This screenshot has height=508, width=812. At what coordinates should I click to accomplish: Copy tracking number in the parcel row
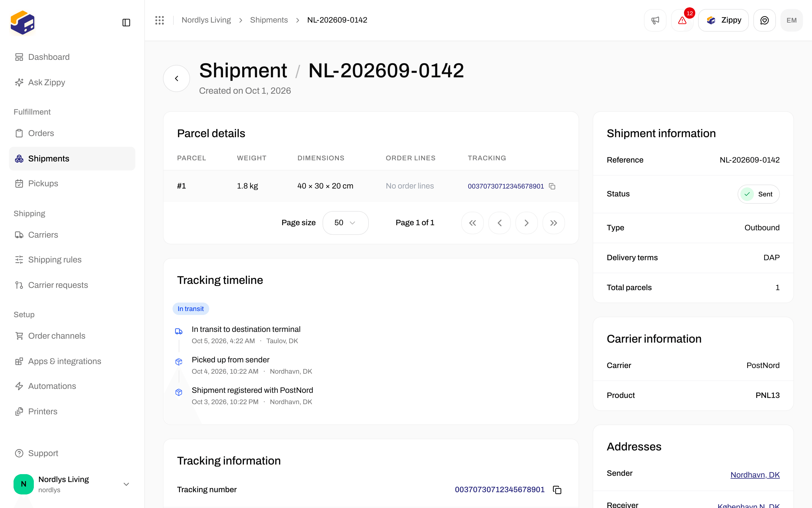click(552, 186)
